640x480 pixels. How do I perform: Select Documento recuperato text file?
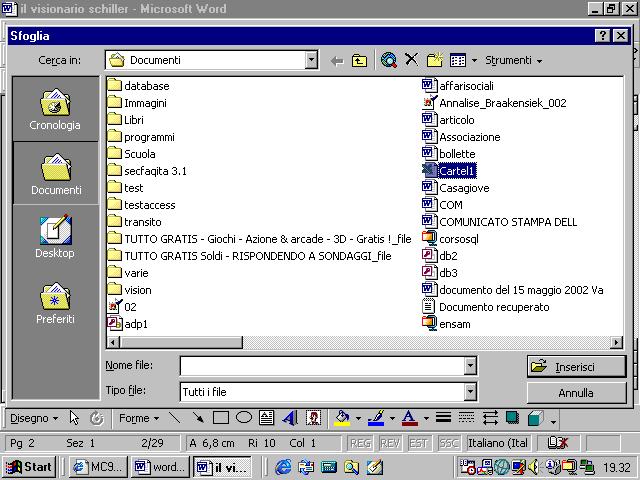(x=486, y=307)
